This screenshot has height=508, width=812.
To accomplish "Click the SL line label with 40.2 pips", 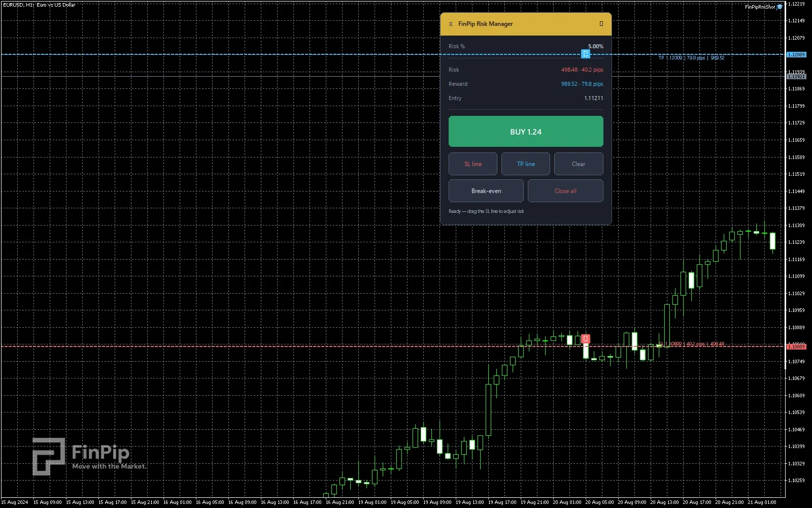I will (691, 344).
